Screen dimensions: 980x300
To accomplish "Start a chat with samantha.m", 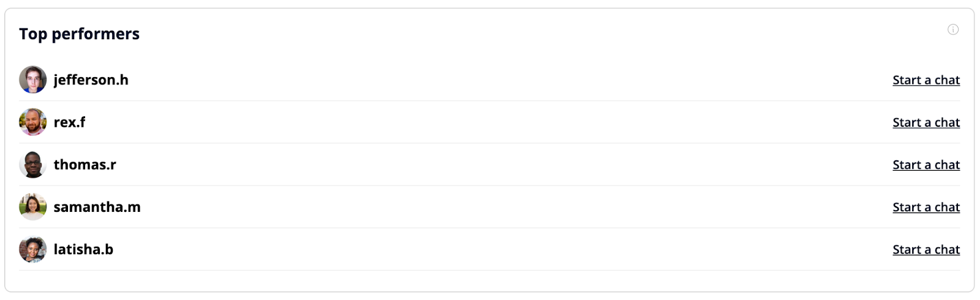I will click(x=925, y=207).
